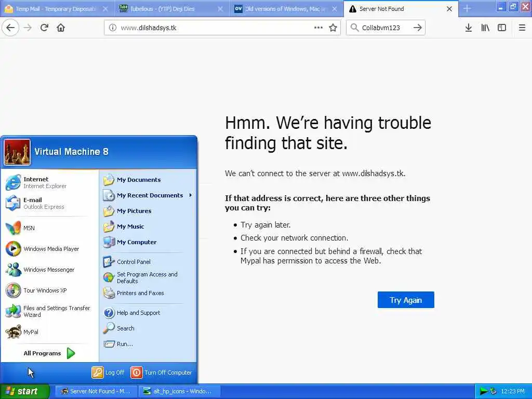The image size is (532, 399).
Task: Open Search from Start menu
Action: pyautogui.click(x=148, y=328)
